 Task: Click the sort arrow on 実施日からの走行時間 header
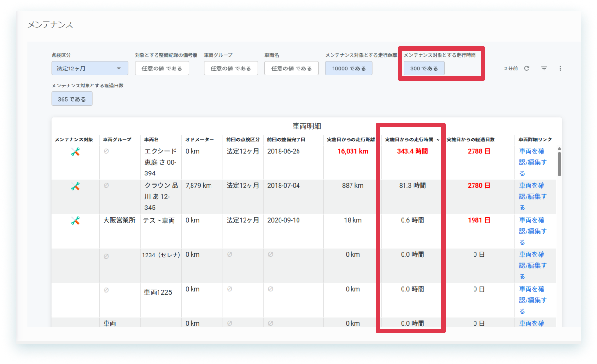(x=438, y=140)
